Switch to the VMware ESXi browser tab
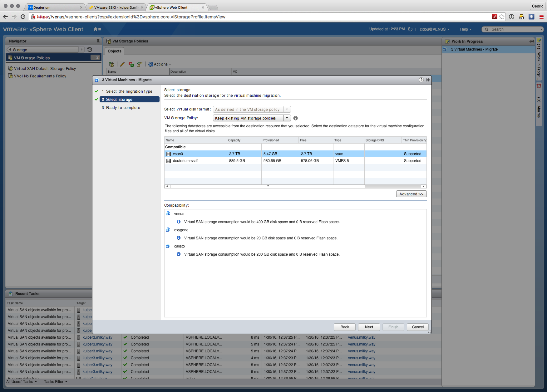The height and width of the screenshot is (392, 547). 117,7
